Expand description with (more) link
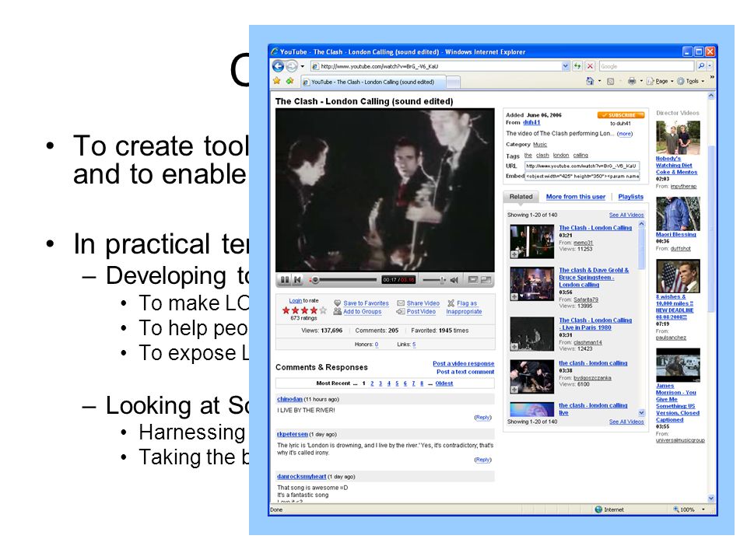The image size is (747, 560). [x=625, y=134]
